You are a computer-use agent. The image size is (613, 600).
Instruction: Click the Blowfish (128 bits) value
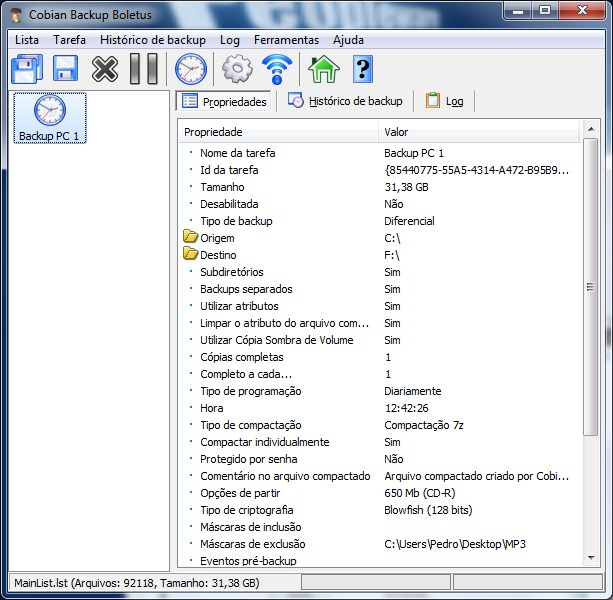(x=428, y=510)
